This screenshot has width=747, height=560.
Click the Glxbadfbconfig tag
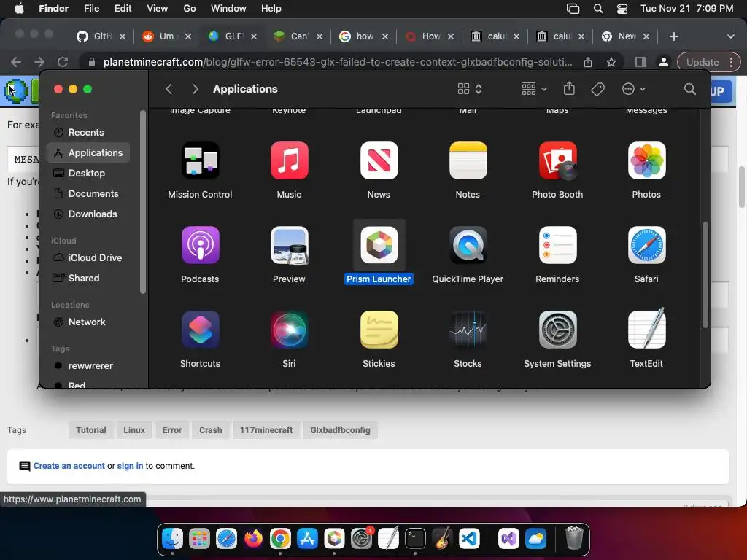(x=340, y=430)
